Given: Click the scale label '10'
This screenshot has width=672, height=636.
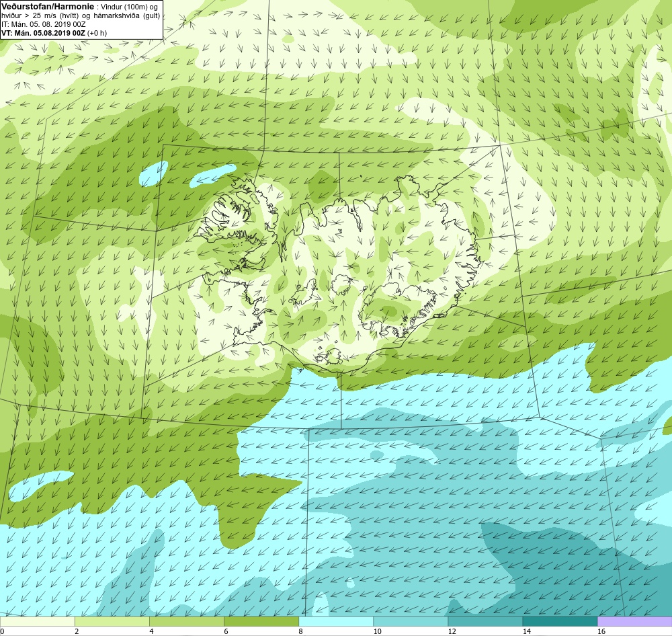Looking at the screenshot, I should (x=377, y=631).
